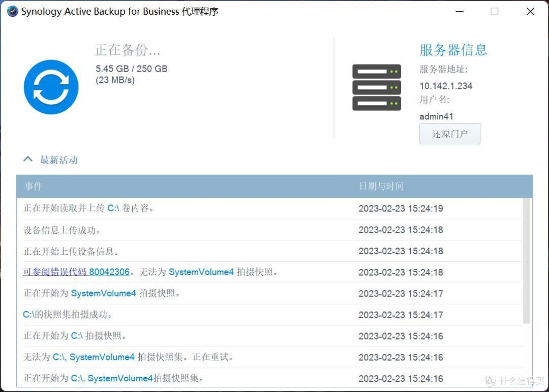
Task: Open error code 80042306 link
Action: pos(76,272)
